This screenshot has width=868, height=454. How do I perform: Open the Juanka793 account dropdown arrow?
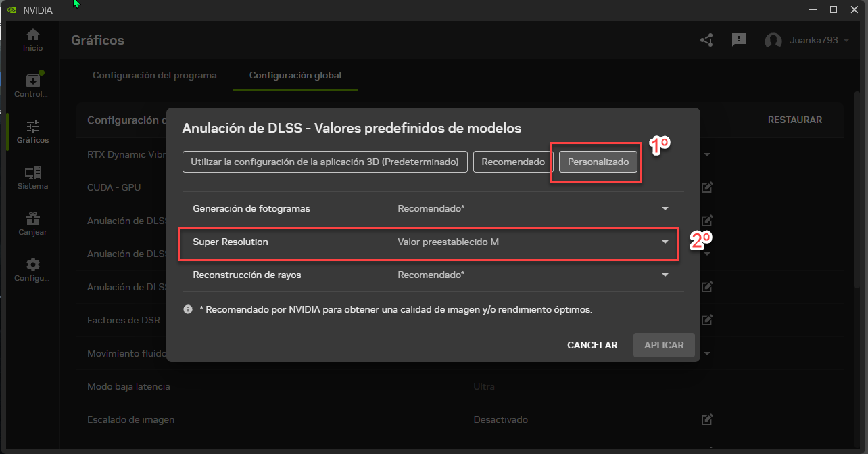point(846,40)
